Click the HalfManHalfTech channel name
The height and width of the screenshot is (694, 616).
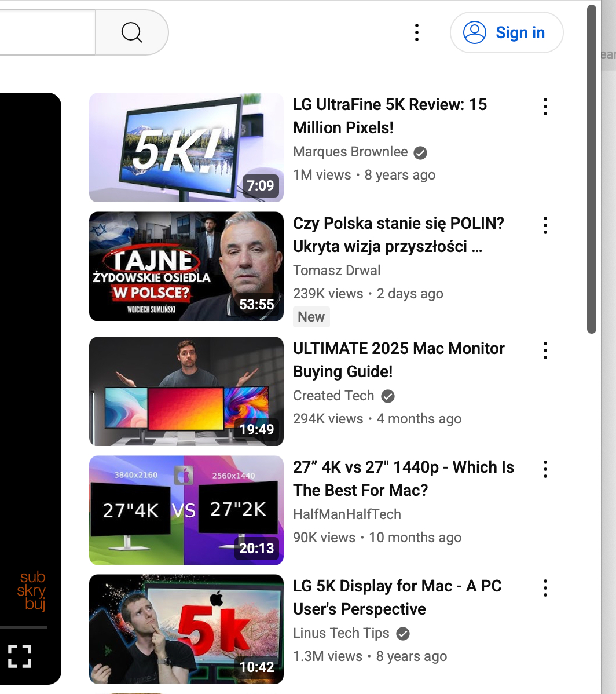point(347,514)
